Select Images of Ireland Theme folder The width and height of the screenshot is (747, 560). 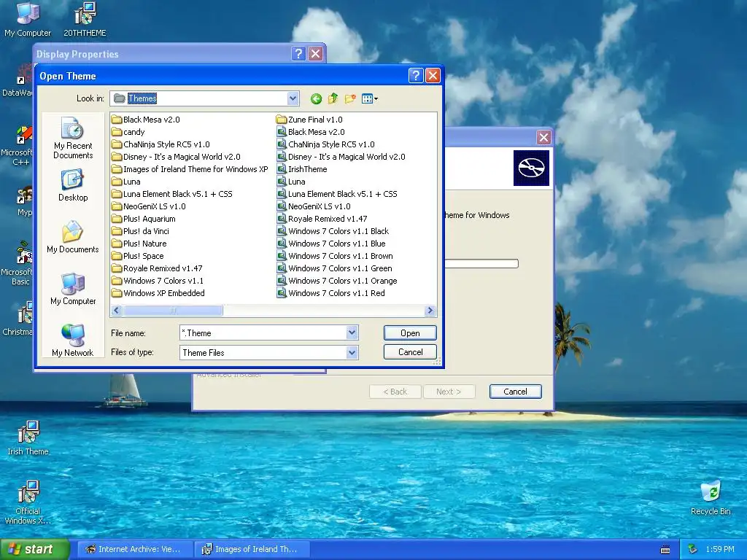click(190, 169)
